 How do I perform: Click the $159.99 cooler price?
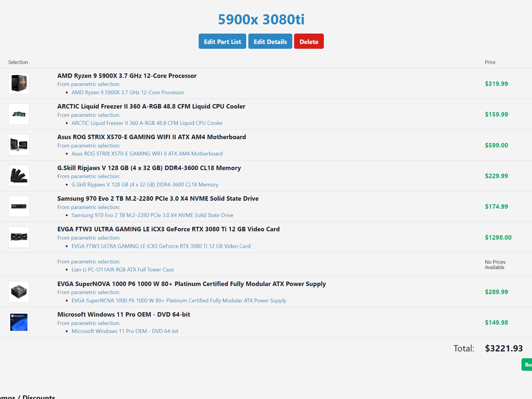click(x=496, y=114)
